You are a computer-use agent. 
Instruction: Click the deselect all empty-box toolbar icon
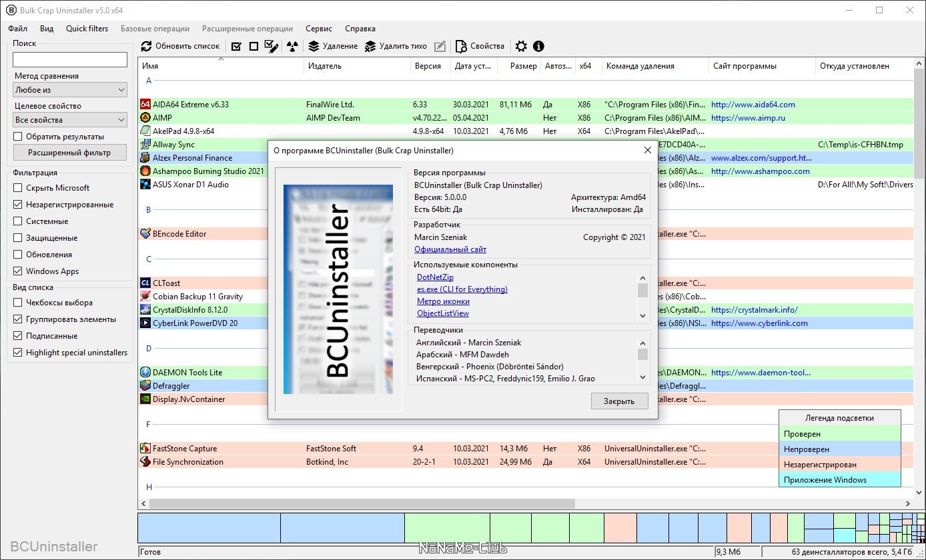coord(254,47)
